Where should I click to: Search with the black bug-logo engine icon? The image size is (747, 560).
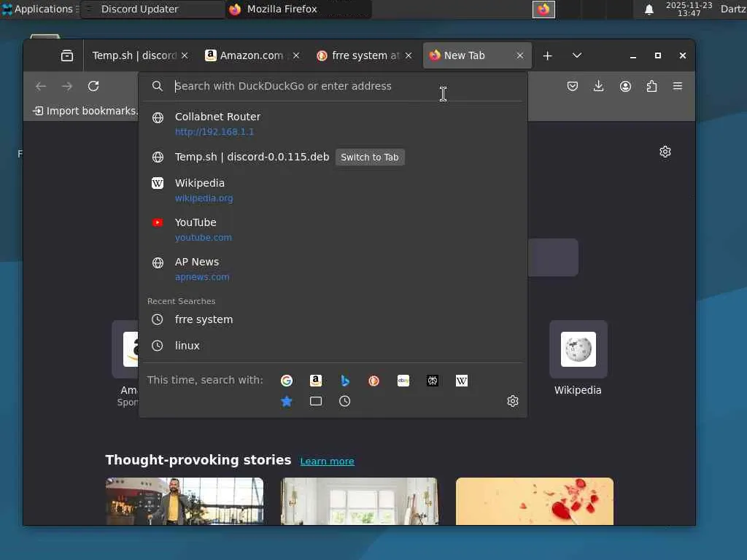pos(433,381)
